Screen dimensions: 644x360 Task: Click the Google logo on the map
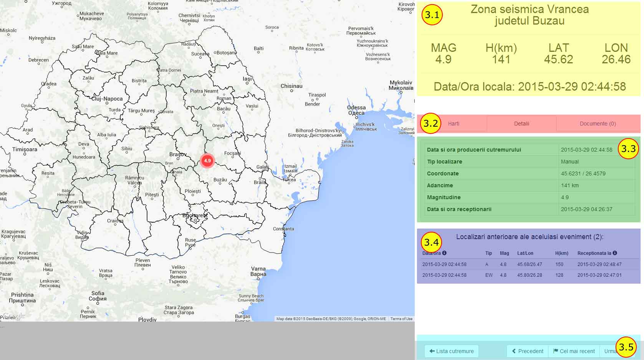click(x=14, y=315)
